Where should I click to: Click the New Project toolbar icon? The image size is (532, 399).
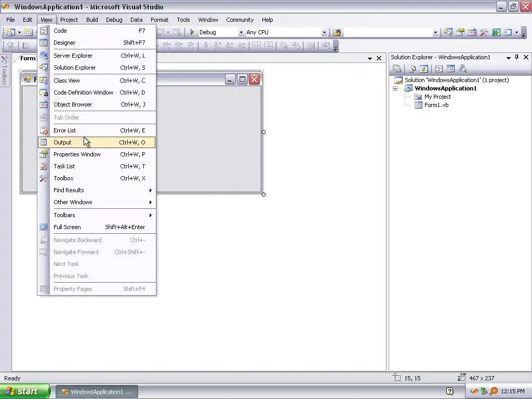11,32
